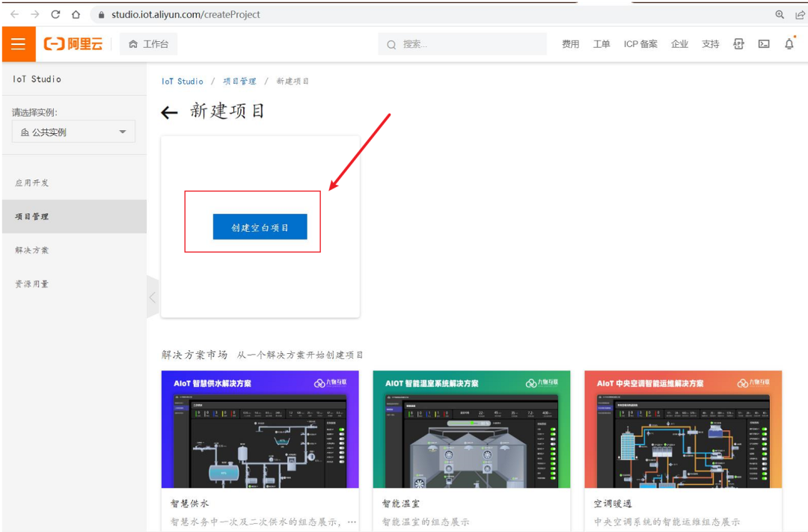Open the ICP/API toolbox icon
This screenshot has width=808, height=532.
click(738, 44)
